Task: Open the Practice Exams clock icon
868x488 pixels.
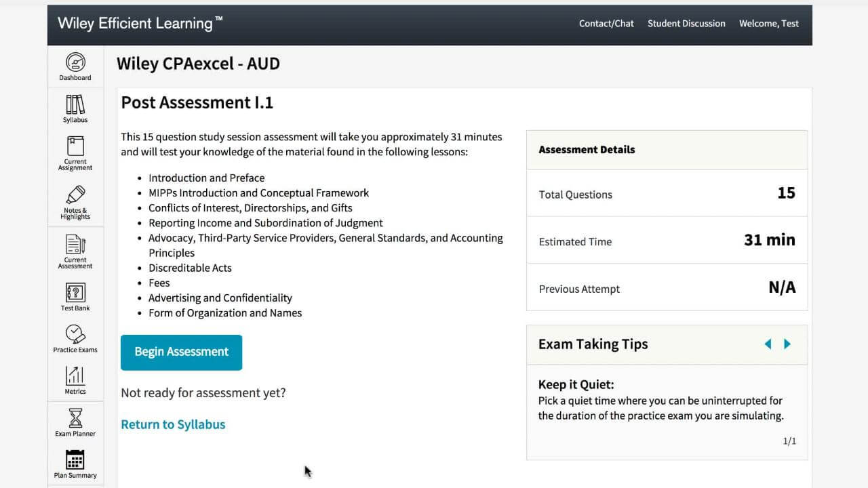Action: pos(75,334)
